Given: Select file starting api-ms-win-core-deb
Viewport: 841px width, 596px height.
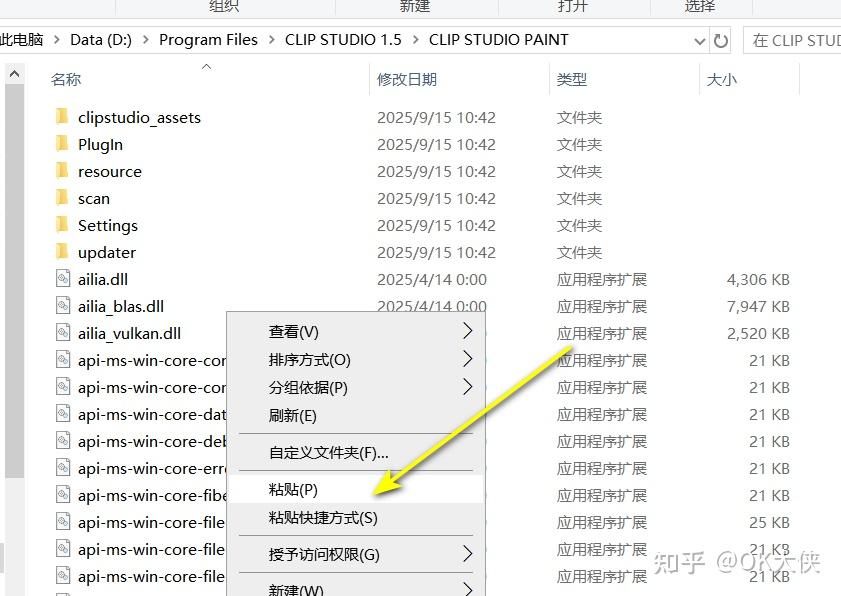Looking at the screenshot, I should click(x=152, y=442).
